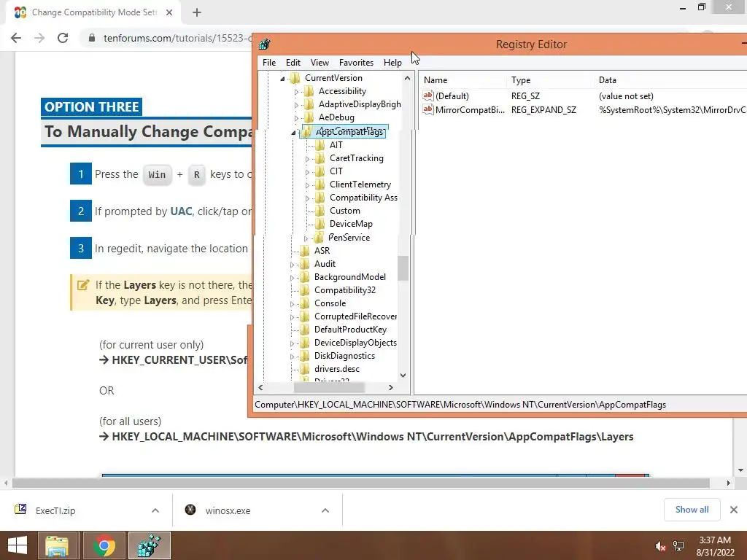This screenshot has width=747, height=560.
Task: Click the AIT folder icon
Action: click(320, 145)
